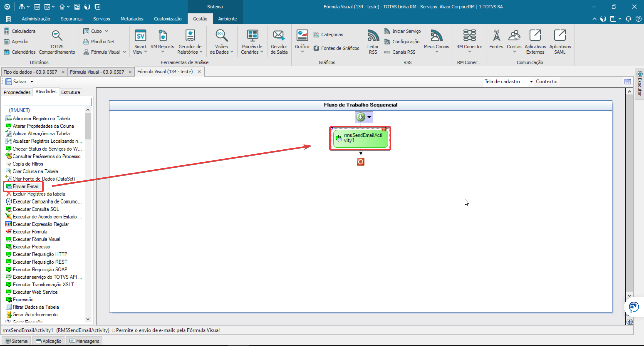This screenshot has height=346, width=644.
Task: Select Executar Web Service activity
Action: coord(32,292)
